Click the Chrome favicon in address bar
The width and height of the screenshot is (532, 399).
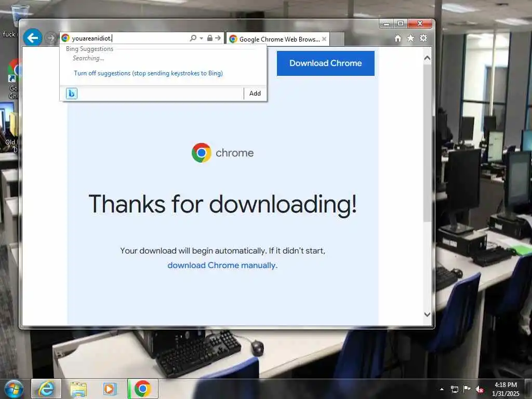coord(65,38)
